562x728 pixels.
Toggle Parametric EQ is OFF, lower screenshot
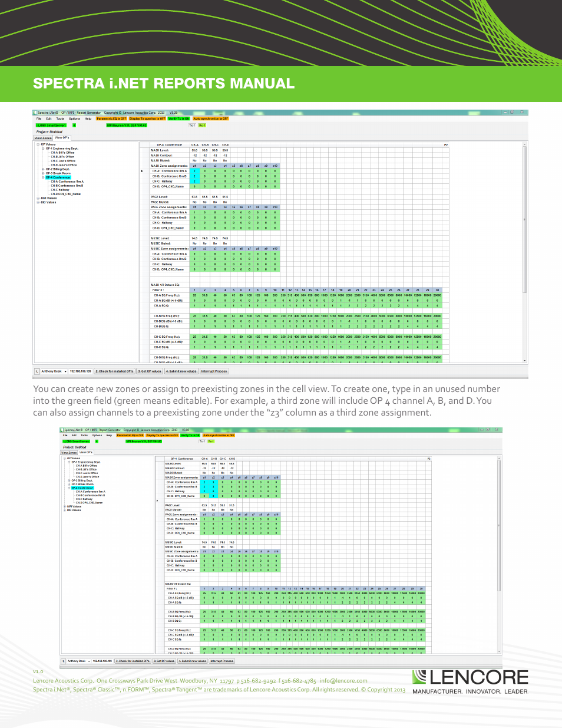(130, 435)
